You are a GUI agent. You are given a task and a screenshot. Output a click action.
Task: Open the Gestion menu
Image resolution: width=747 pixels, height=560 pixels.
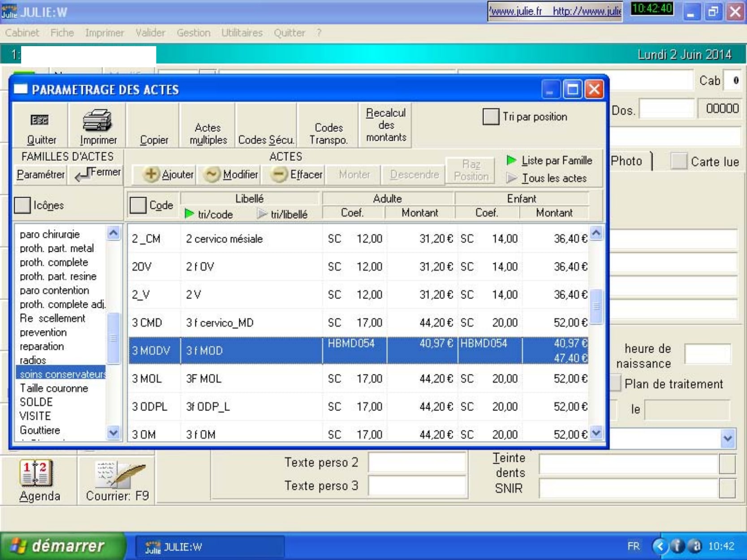coord(193,33)
